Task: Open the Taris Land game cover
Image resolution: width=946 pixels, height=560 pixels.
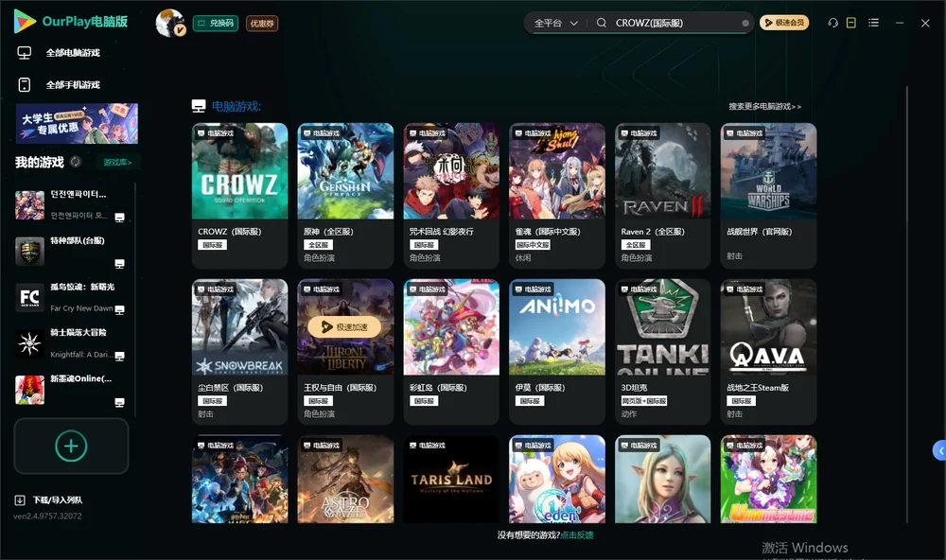Action: click(x=451, y=480)
